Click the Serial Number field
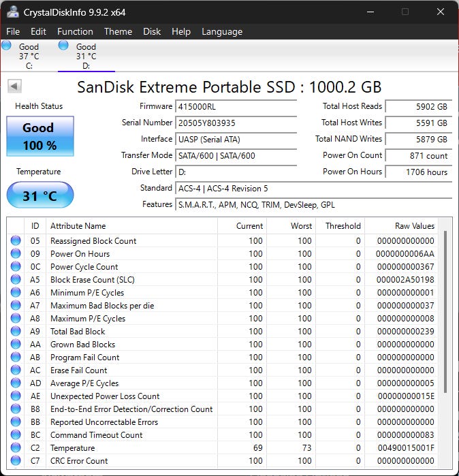The width and height of the screenshot is (459, 476). [x=236, y=123]
